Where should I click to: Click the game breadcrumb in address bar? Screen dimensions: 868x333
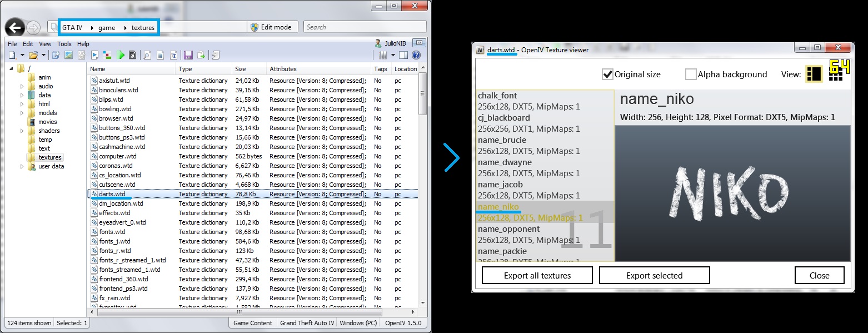click(x=107, y=27)
